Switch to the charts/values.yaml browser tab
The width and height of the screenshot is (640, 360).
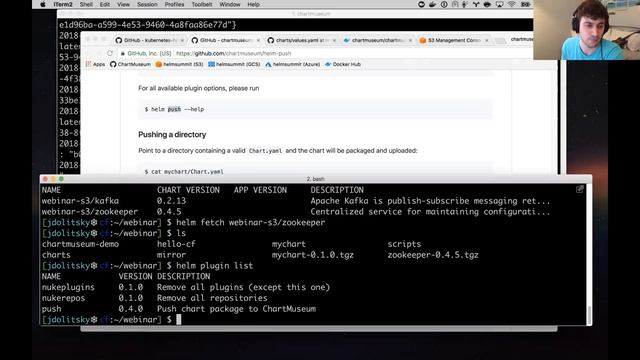302,40
